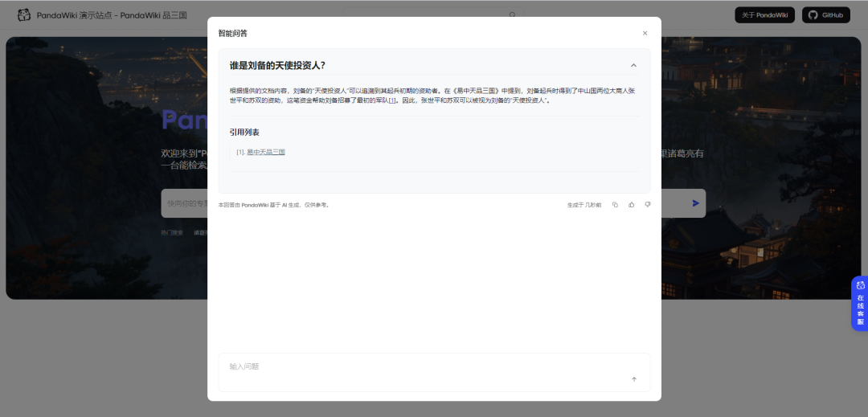This screenshot has height=417, width=868.
Task: Close the 智能问答 dialog
Action: [x=645, y=33]
